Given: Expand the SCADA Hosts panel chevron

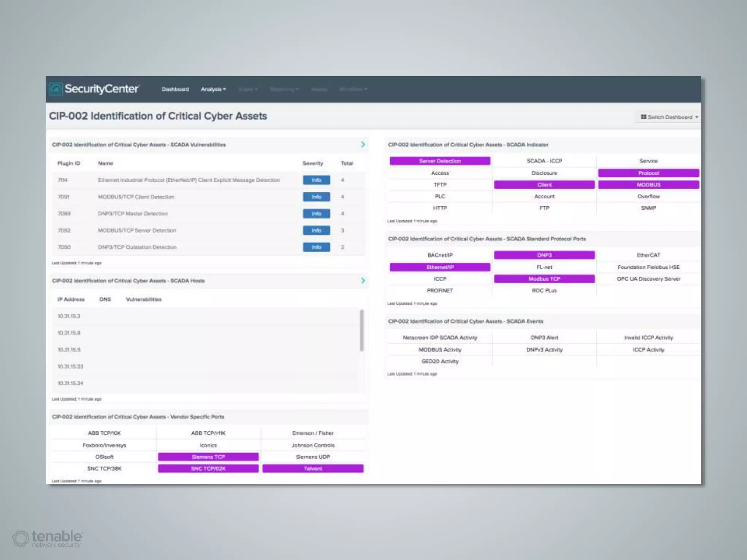Looking at the screenshot, I should click(x=363, y=281).
